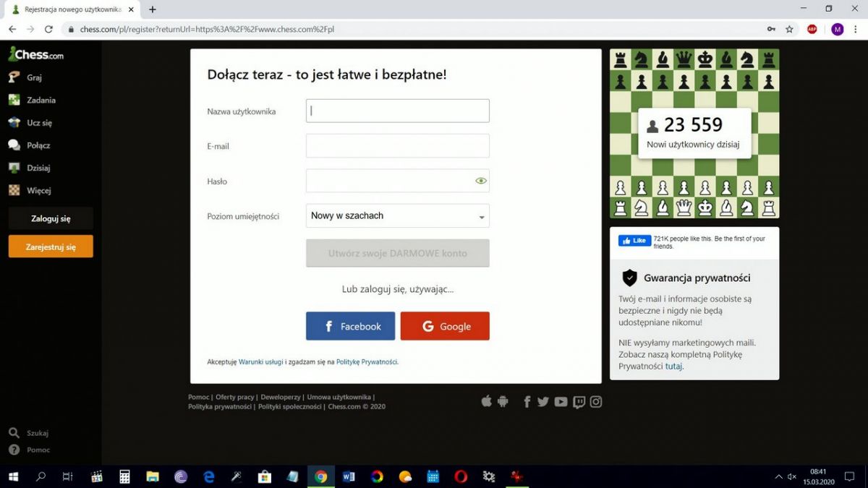Click the Chess.com logo in sidebar
Screen dimensions: 868x488
pos(35,54)
